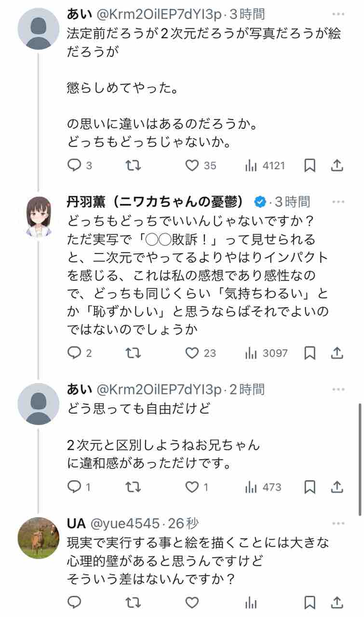The height and width of the screenshot is (617, 364).
Task: Reply to あい's post with 1 reply
Action: [x=74, y=487]
